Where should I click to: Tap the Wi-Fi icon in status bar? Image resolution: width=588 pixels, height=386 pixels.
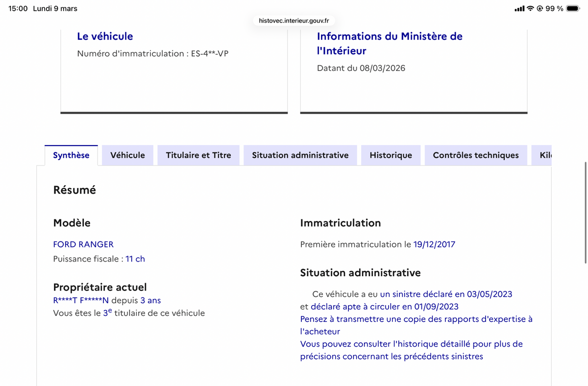[x=530, y=9]
